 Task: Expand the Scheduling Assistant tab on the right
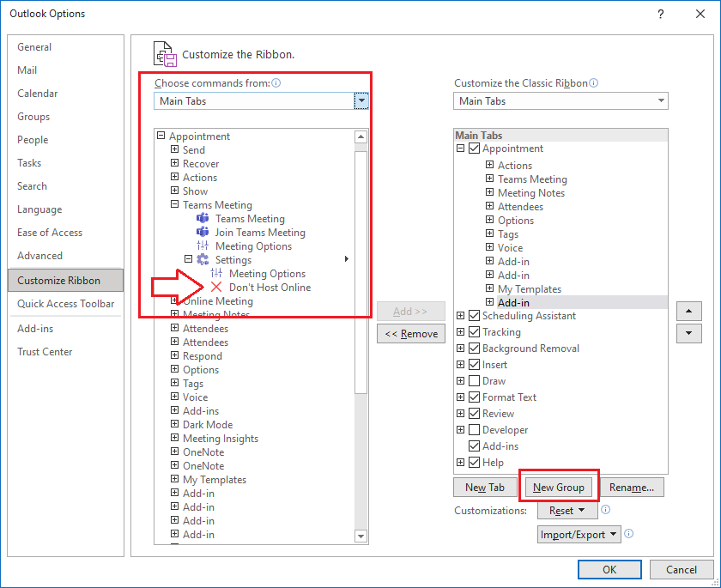point(460,315)
